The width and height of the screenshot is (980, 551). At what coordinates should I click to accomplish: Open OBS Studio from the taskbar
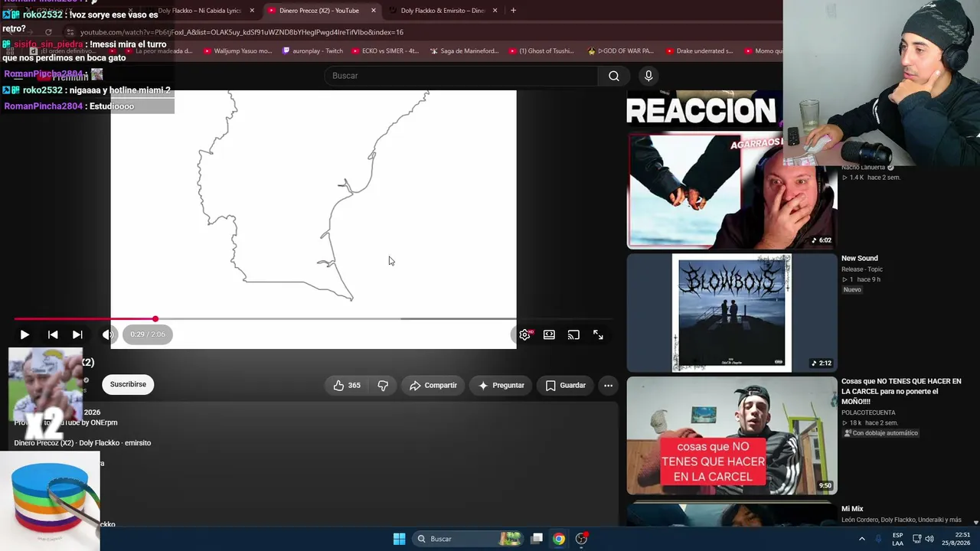coord(581,539)
